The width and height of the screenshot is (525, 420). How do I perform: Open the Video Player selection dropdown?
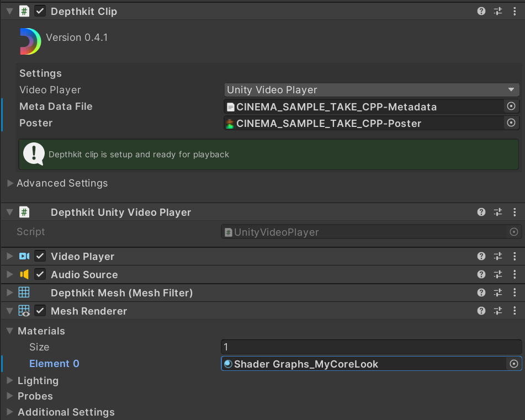pyautogui.click(x=371, y=89)
